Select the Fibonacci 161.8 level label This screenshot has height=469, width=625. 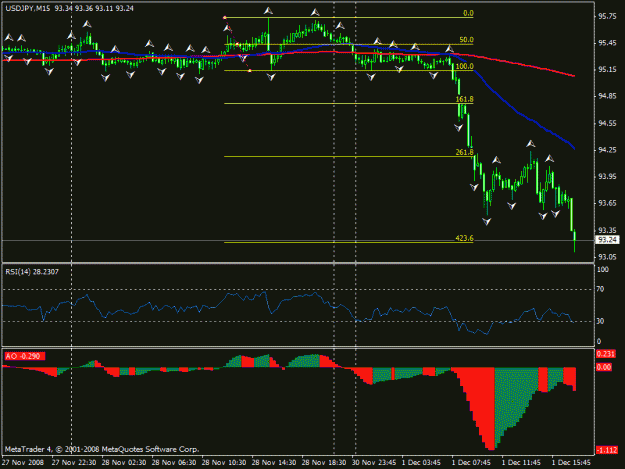point(464,99)
